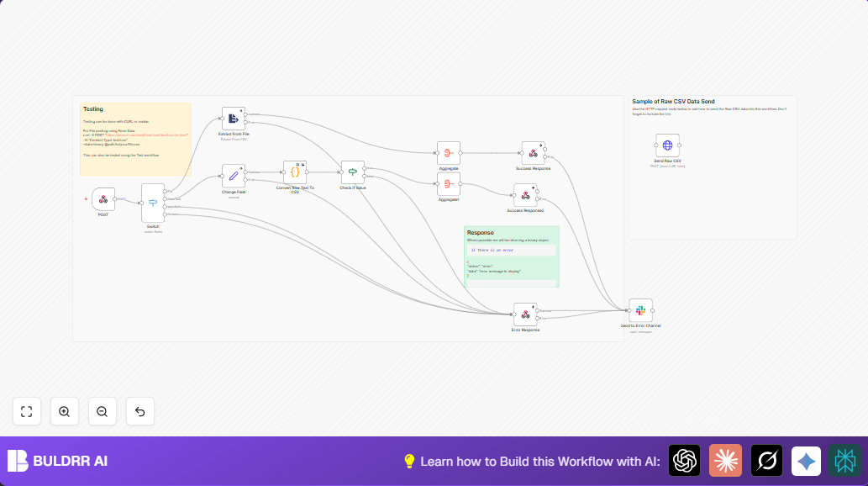Click the 'If there is an error' code block

coord(511,250)
